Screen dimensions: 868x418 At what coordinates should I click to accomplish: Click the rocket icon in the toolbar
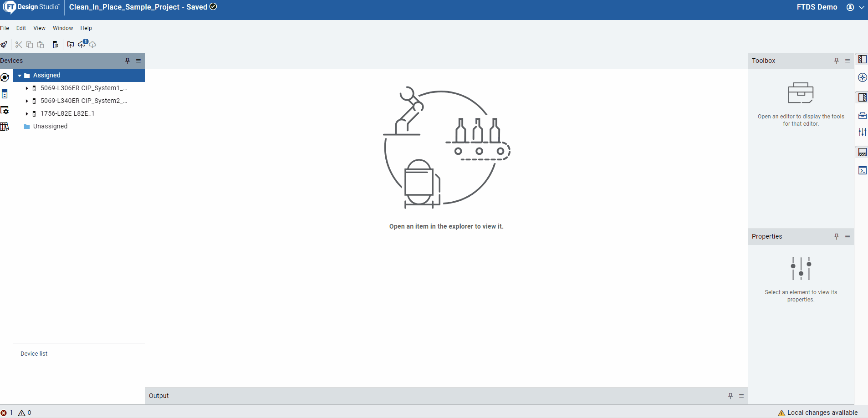[x=4, y=45]
